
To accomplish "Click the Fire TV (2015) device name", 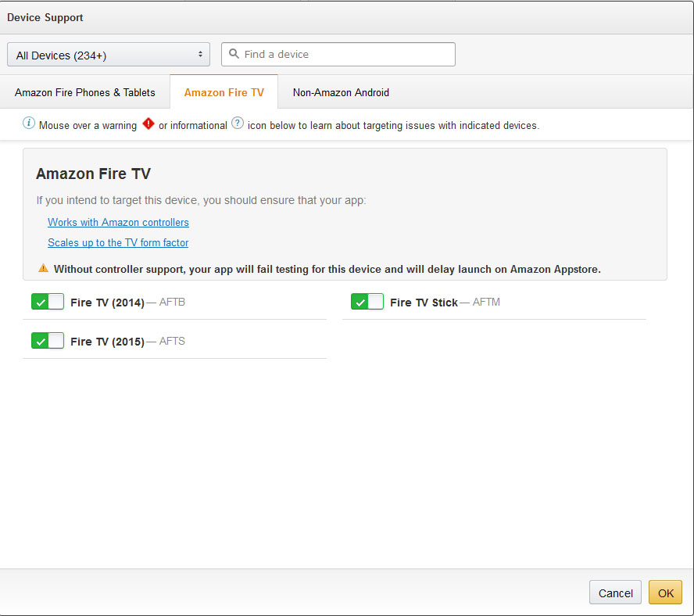I will tap(108, 342).
